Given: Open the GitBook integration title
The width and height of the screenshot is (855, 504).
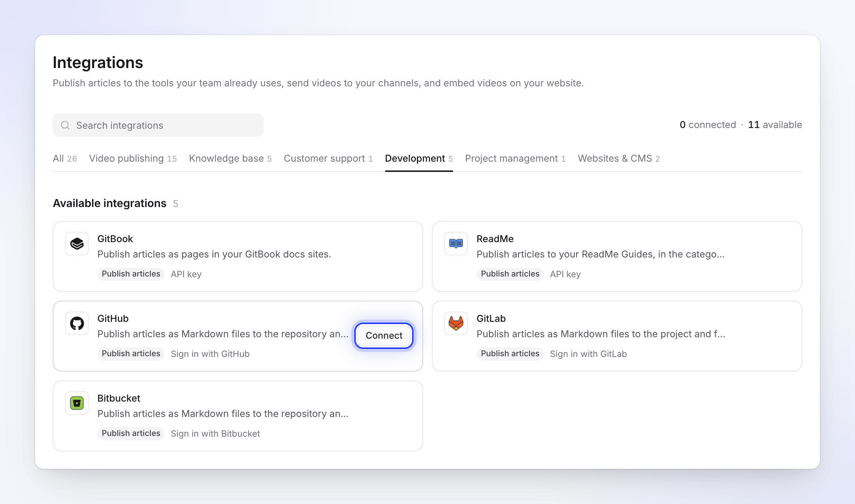Looking at the screenshot, I should [x=115, y=239].
